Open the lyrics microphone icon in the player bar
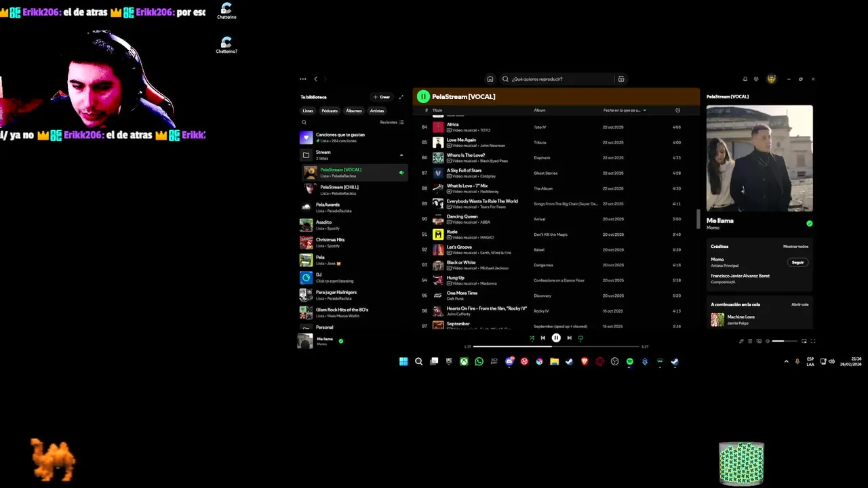 [741, 341]
